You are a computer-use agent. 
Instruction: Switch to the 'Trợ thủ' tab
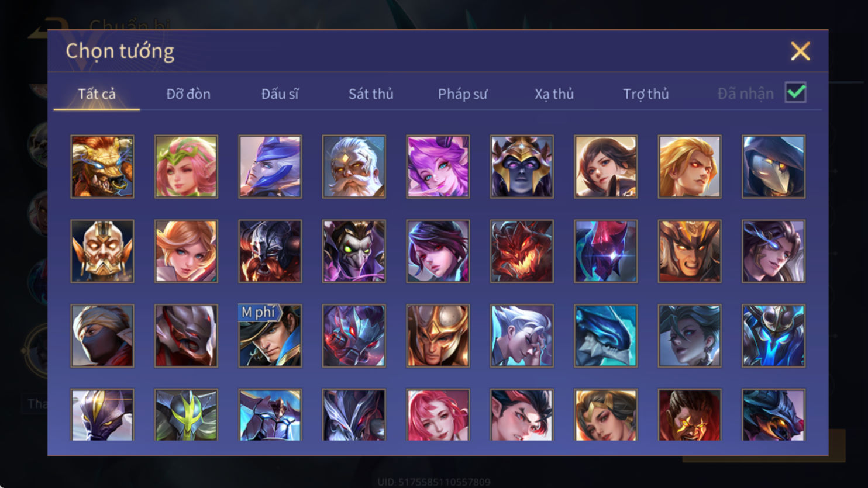(x=646, y=94)
